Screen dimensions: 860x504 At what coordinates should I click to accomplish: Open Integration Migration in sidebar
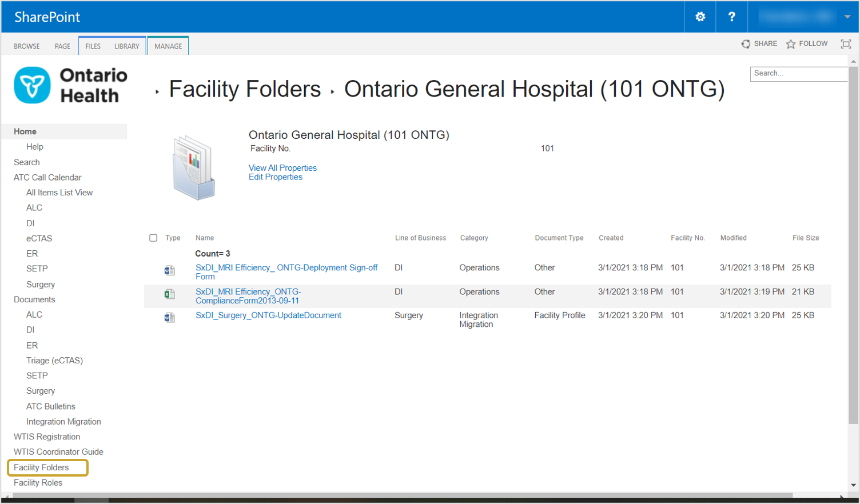pyautogui.click(x=63, y=422)
